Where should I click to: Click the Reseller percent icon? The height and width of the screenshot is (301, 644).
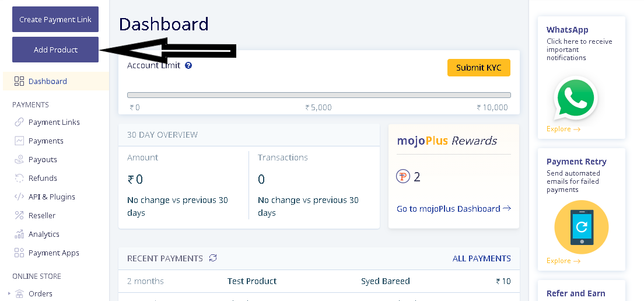[19, 216]
